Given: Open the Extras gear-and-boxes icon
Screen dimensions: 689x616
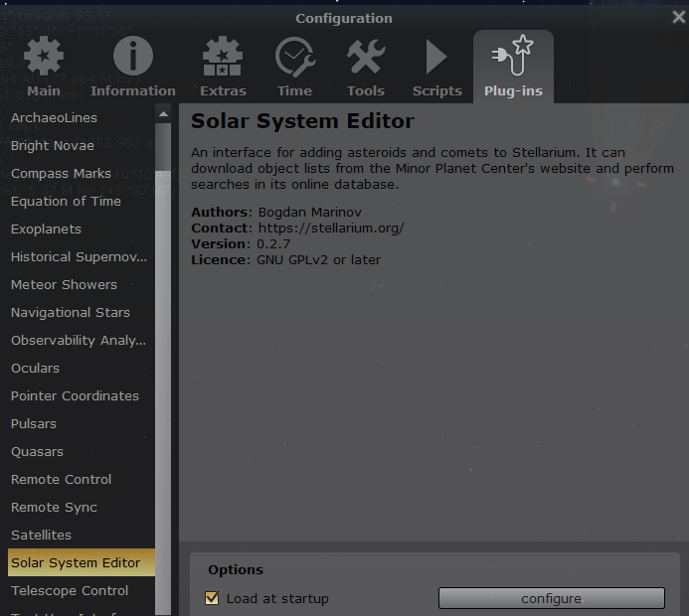Looking at the screenshot, I should pyautogui.click(x=223, y=57).
